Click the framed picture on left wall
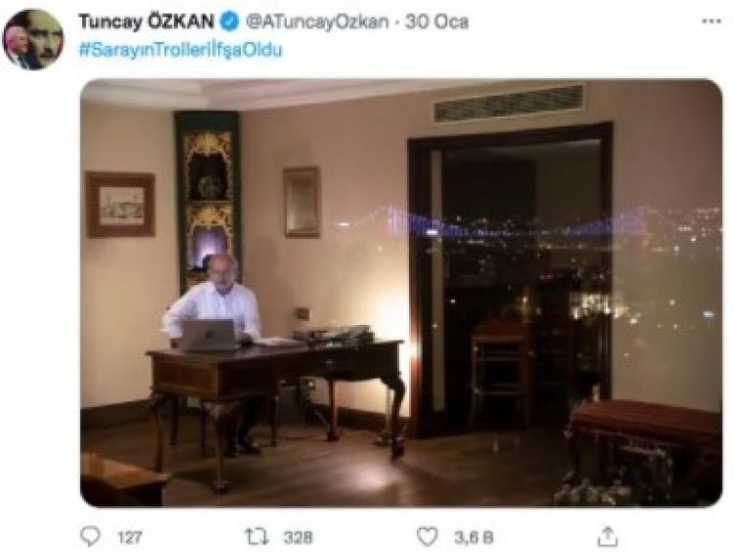Viewport: 734px width, 560px height. (120, 205)
